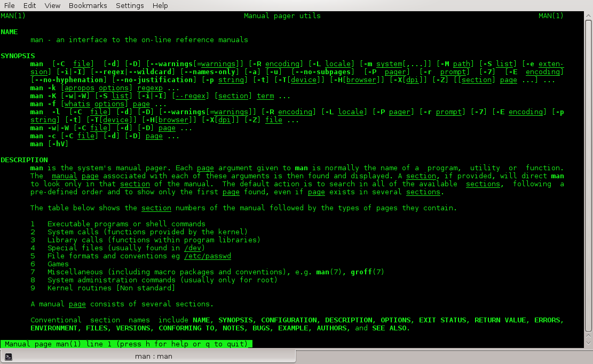Click the underlined /etc/passwd path
593x364 pixels.
[x=207, y=256]
